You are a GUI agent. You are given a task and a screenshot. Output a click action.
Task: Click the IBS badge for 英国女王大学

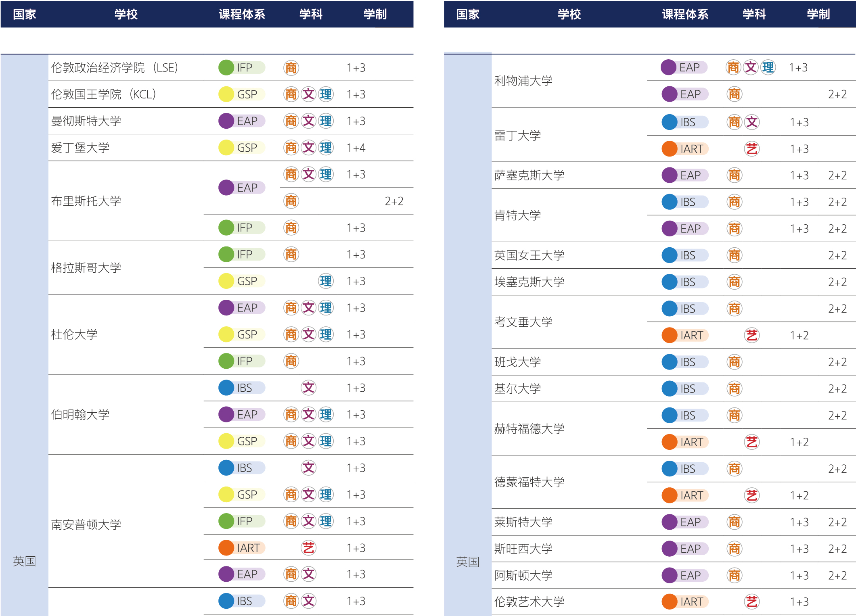click(685, 255)
